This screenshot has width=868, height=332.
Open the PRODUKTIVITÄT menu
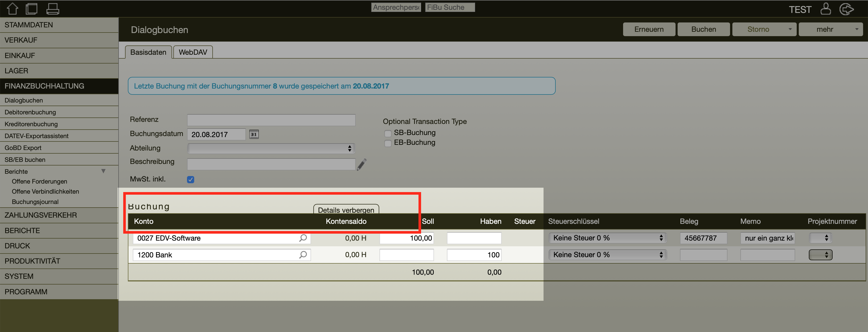[x=59, y=261]
